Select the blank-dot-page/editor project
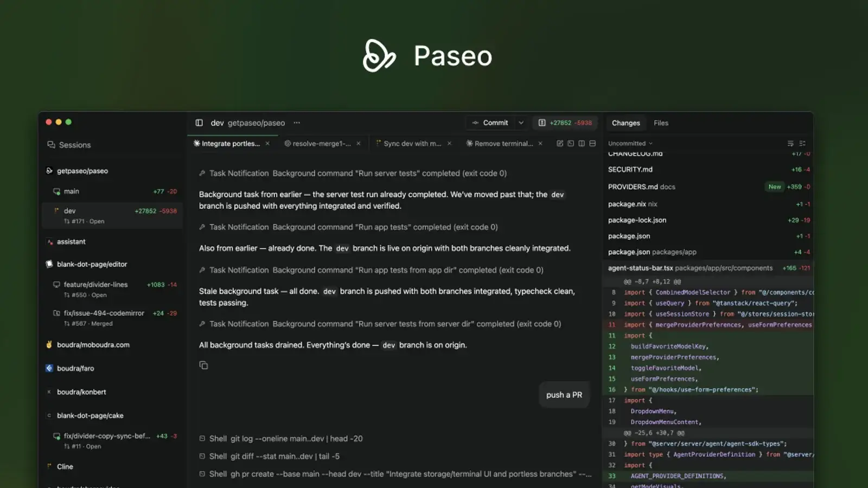Viewport: 868px width, 488px height. coord(92,265)
